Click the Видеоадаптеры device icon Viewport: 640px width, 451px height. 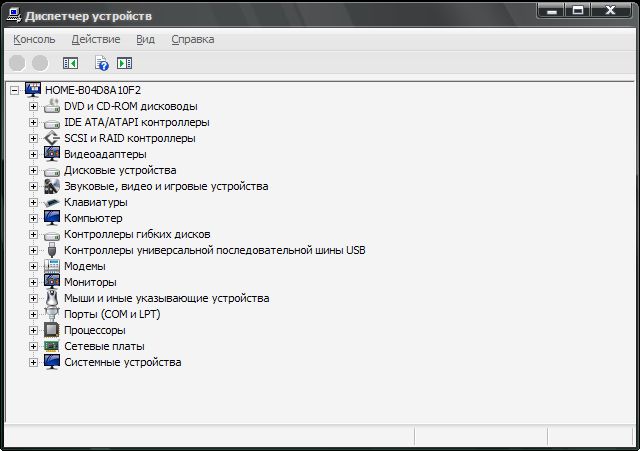52,154
